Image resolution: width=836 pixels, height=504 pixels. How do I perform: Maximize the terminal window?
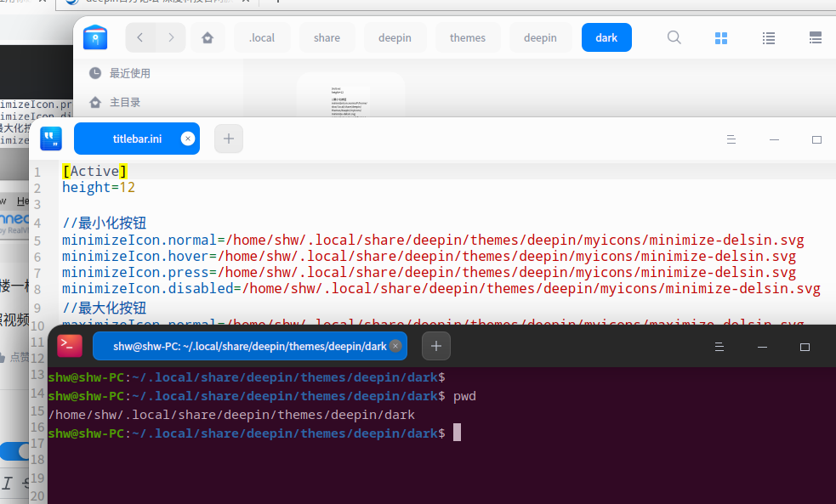(x=805, y=347)
